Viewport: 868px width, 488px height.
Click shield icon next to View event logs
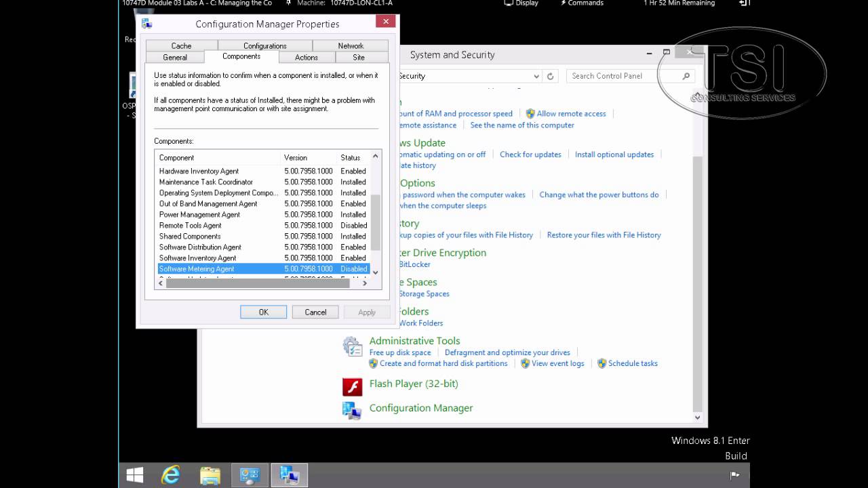[x=525, y=363]
